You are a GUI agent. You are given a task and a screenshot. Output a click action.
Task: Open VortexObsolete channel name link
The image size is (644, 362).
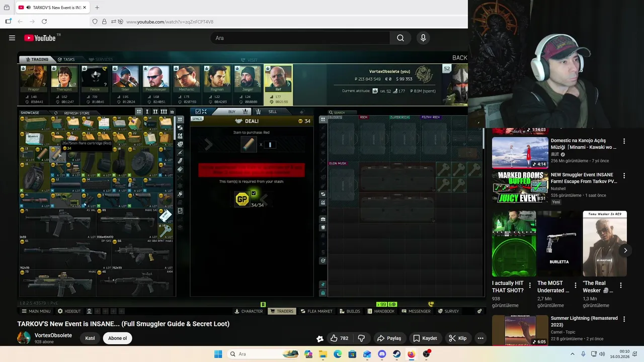pyautogui.click(x=53, y=335)
